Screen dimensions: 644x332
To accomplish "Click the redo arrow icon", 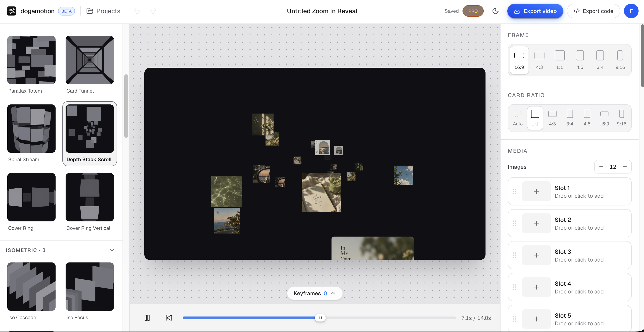I will [153, 11].
